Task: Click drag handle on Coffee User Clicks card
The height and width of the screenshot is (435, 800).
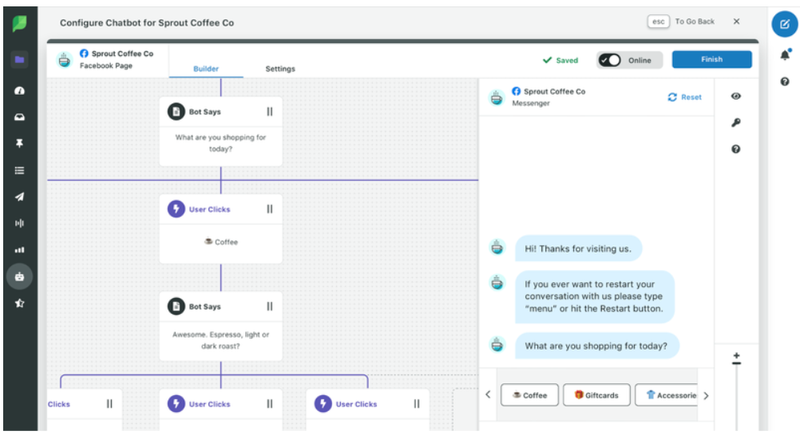Action: (x=269, y=209)
